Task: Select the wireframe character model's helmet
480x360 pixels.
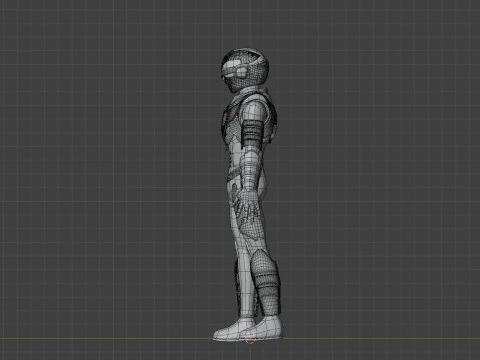Action: [245, 70]
